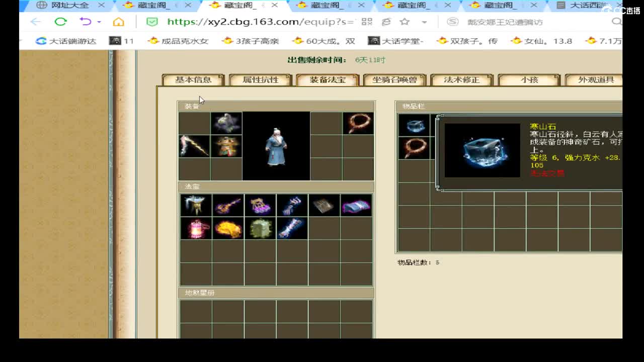Screen dimensions: 644x362
Task: Click the necklace icon in the 物品栏 grid
Action: tap(414, 148)
